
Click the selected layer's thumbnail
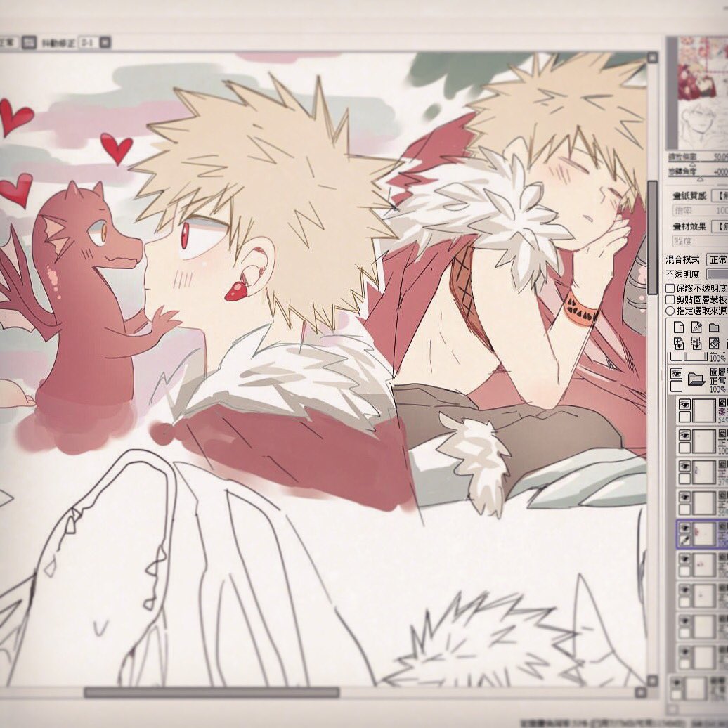[x=704, y=533]
